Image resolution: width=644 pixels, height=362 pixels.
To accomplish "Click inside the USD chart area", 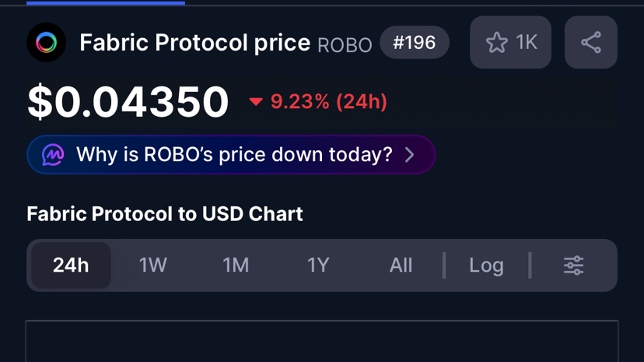I will (322, 343).
